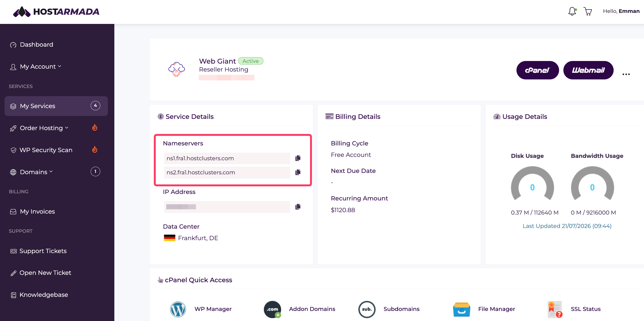Click the 0.37 M / 112640 M disk value
Image resolution: width=644 pixels, height=321 pixels.
click(x=534, y=212)
